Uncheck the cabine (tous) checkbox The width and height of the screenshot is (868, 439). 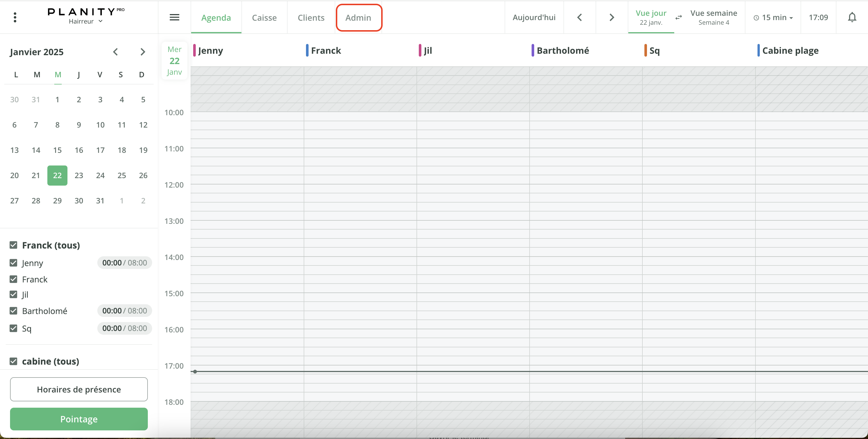[13, 361]
